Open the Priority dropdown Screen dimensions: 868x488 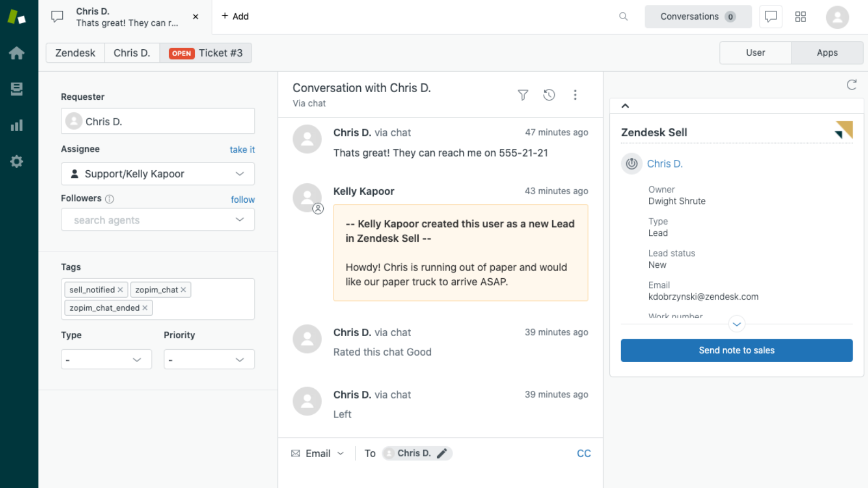coord(209,359)
